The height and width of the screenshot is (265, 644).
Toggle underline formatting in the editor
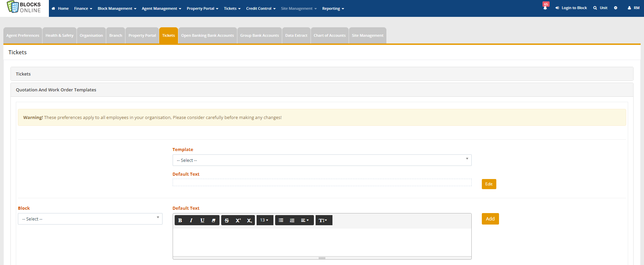202,220
